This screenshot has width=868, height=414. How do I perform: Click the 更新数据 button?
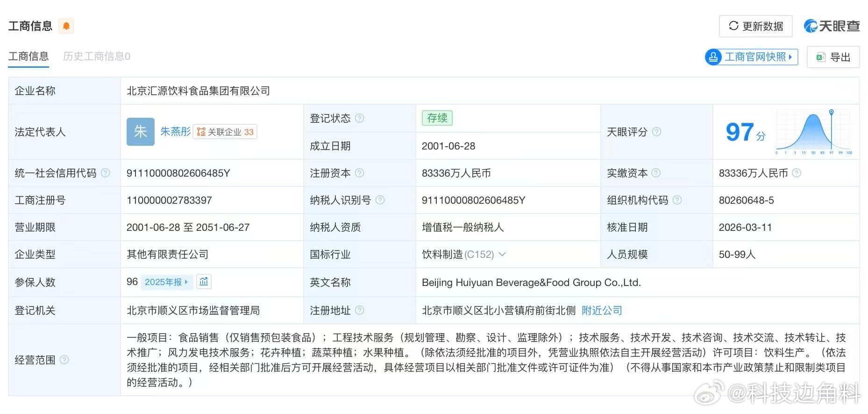[756, 26]
